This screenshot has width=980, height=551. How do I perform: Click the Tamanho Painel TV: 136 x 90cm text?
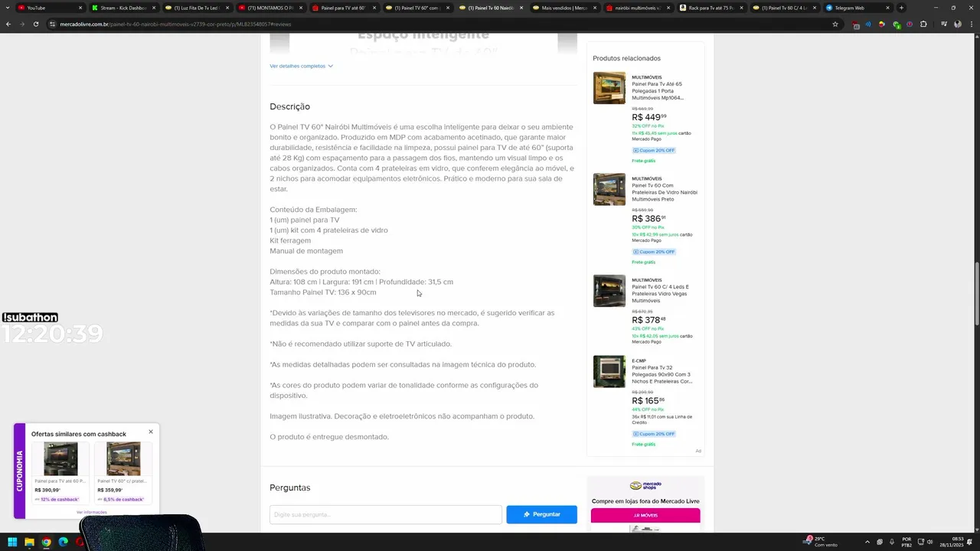[x=323, y=292]
